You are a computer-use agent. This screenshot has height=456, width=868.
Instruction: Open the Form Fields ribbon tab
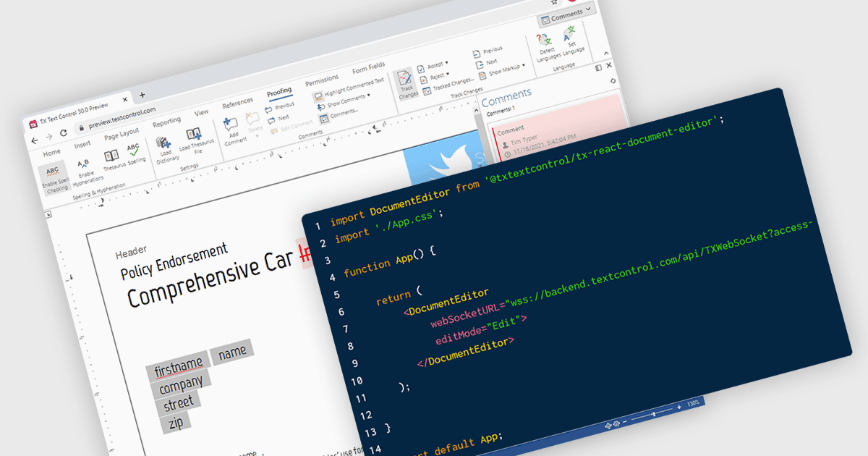point(368,69)
